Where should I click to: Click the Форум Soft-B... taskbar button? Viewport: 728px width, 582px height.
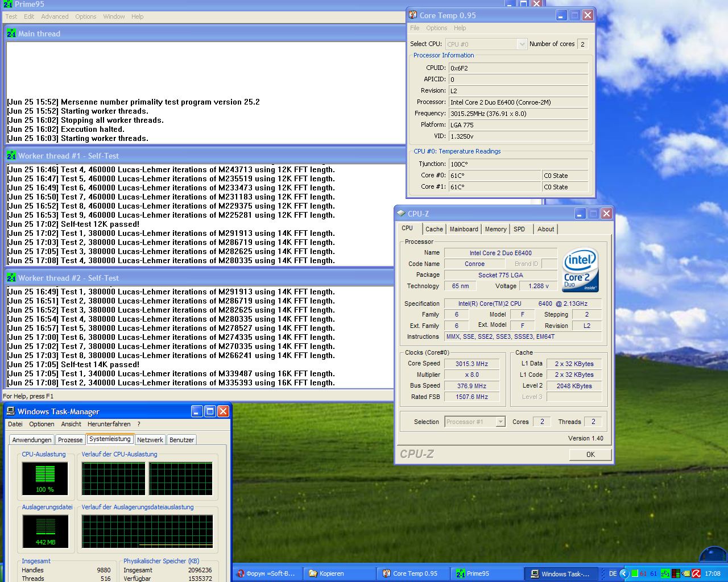pyautogui.click(x=267, y=573)
